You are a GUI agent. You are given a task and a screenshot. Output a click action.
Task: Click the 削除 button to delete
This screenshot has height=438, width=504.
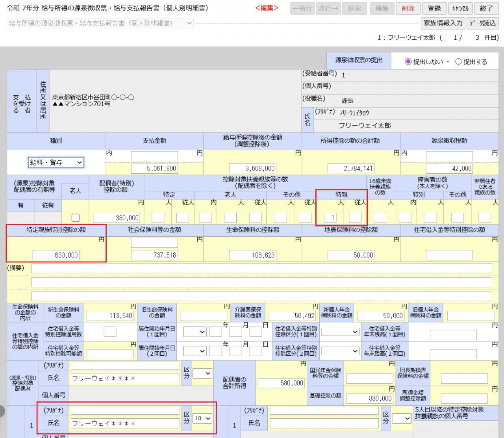click(x=408, y=8)
